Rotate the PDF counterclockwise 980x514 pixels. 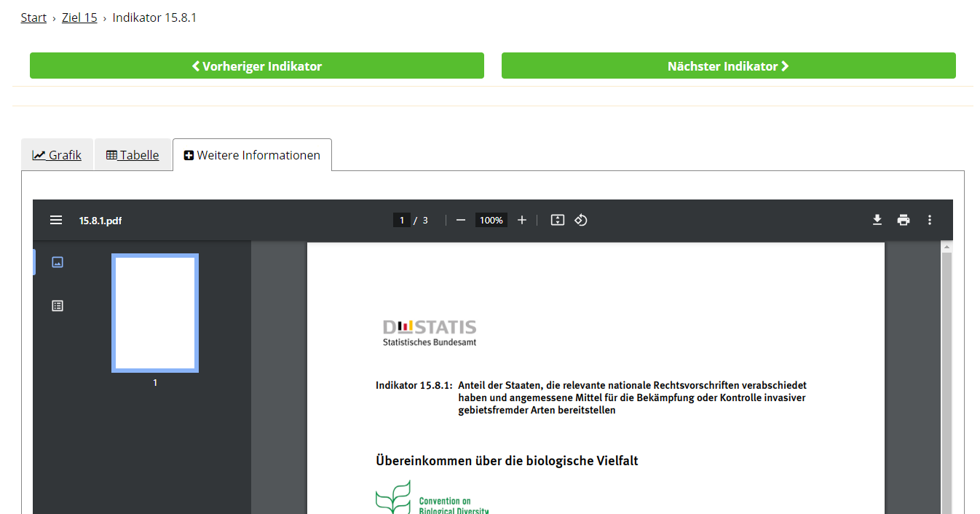[x=581, y=220]
